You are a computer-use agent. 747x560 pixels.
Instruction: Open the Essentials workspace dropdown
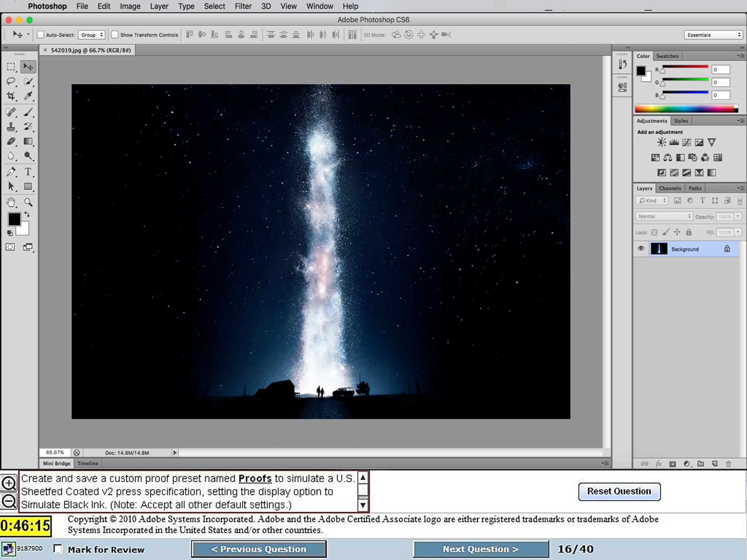(713, 35)
